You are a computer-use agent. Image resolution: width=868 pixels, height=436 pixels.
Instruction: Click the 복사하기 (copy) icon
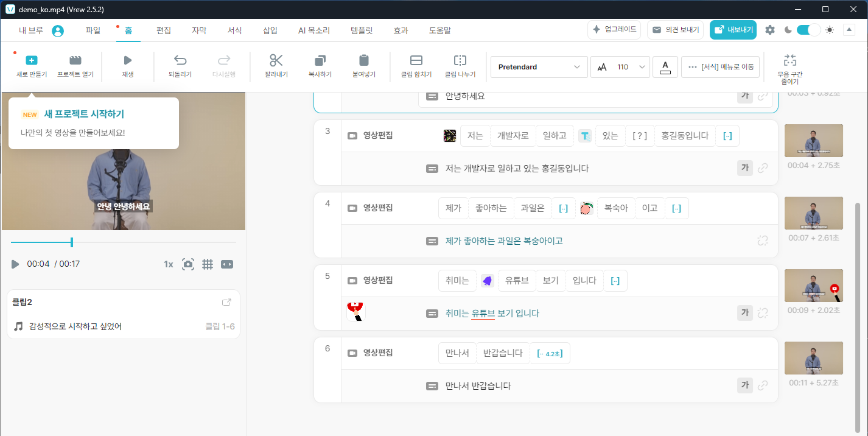click(320, 60)
